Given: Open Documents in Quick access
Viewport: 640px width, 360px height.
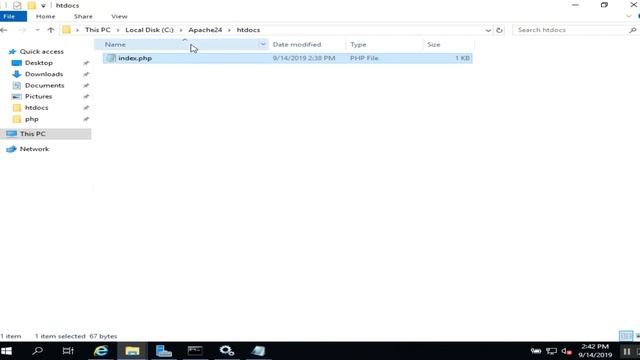Looking at the screenshot, I should pyautogui.click(x=44, y=85).
